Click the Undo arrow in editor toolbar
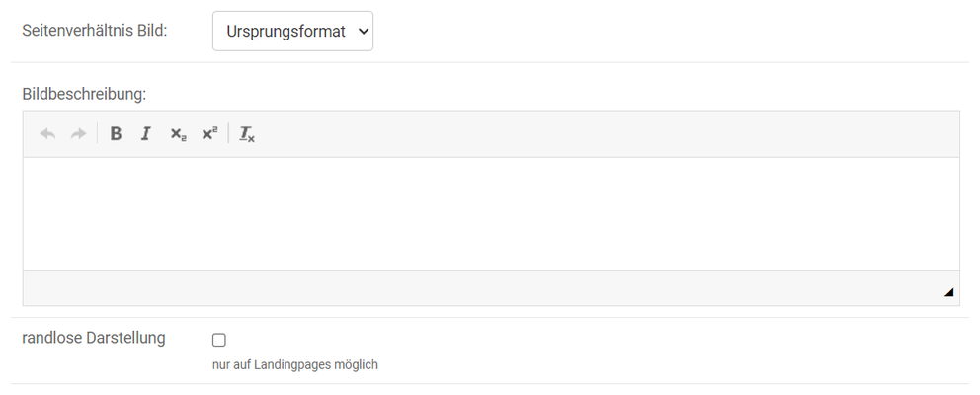 click(47, 134)
